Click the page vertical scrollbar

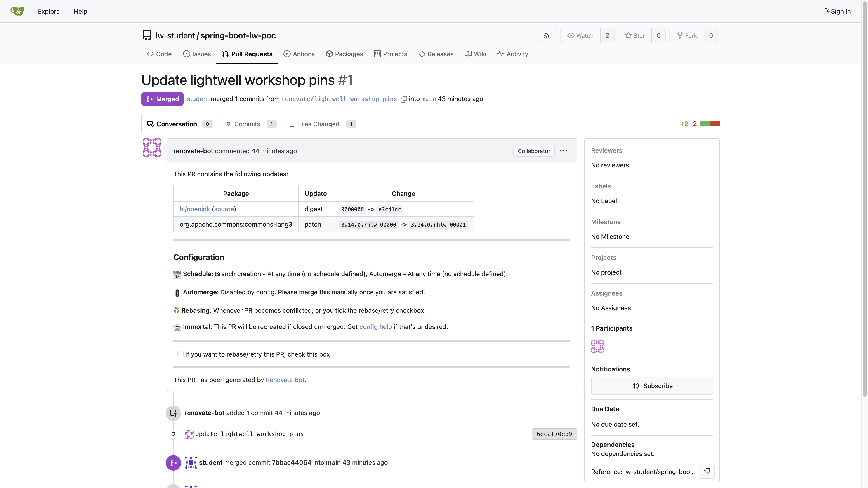[865, 199]
